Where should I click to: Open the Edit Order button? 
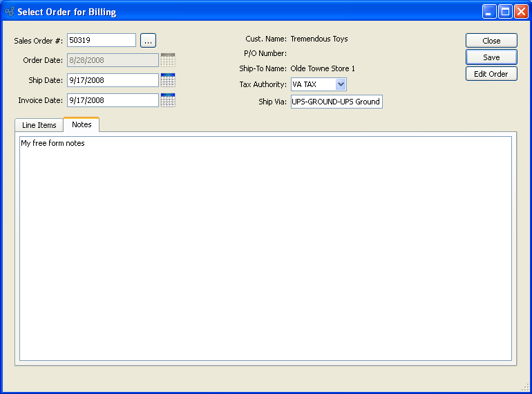[491, 74]
